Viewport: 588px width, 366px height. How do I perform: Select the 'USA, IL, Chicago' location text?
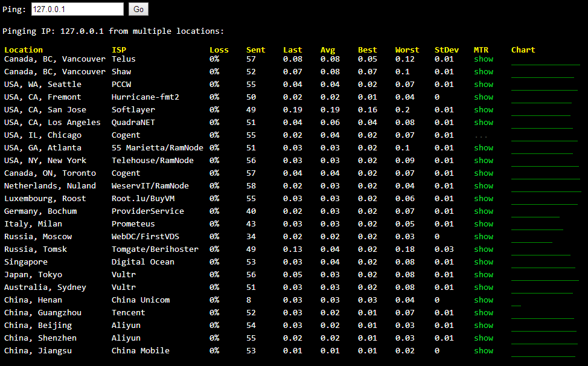coord(43,135)
